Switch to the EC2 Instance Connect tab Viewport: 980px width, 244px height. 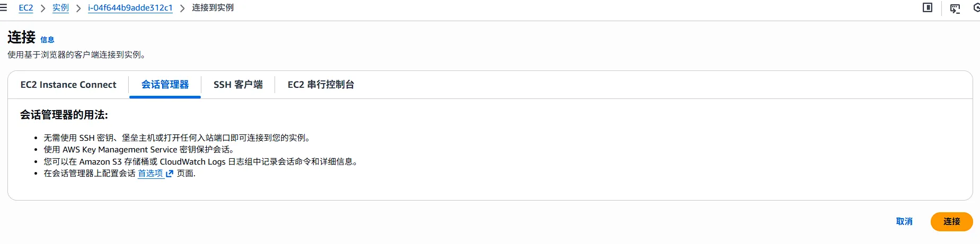(68, 85)
